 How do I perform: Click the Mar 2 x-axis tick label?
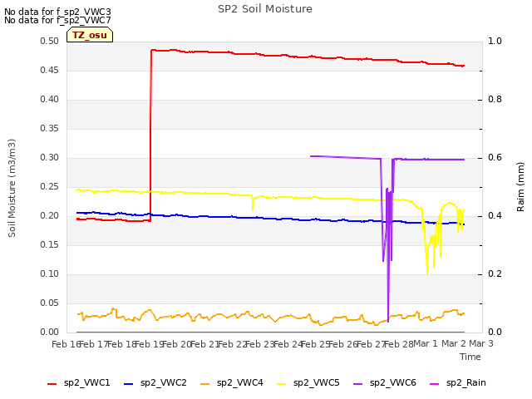[x=454, y=343]
